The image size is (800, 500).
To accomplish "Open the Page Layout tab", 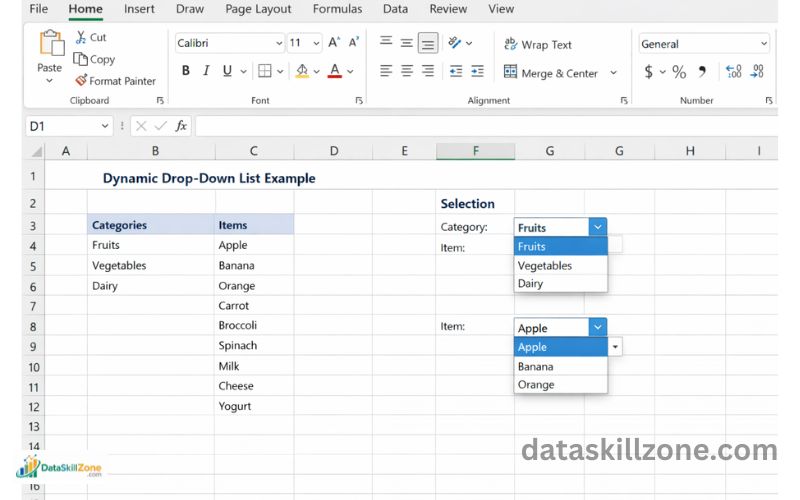I will click(258, 9).
